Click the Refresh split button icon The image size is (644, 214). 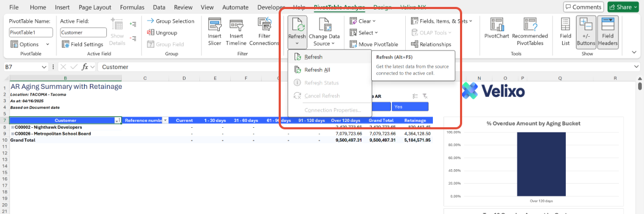(x=297, y=24)
